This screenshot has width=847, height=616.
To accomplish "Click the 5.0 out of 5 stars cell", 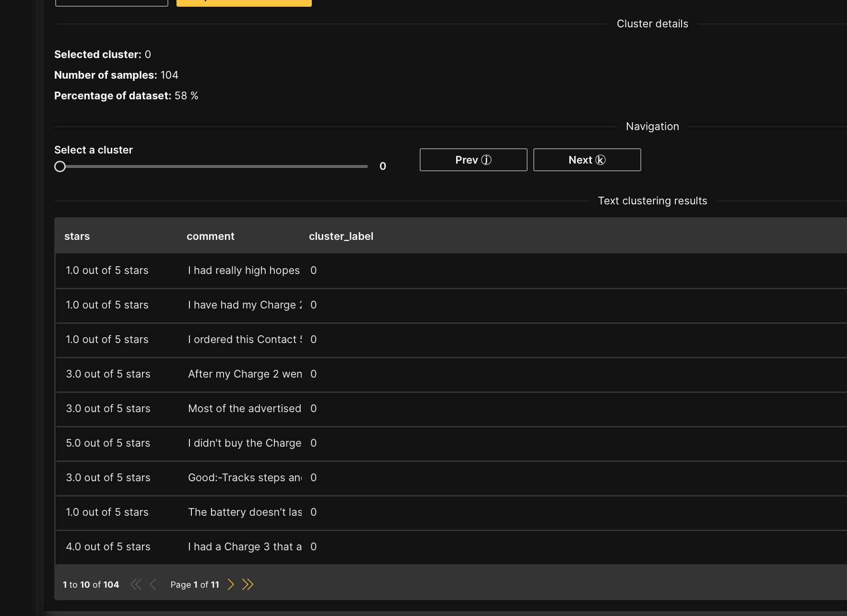I will coord(108,443).
